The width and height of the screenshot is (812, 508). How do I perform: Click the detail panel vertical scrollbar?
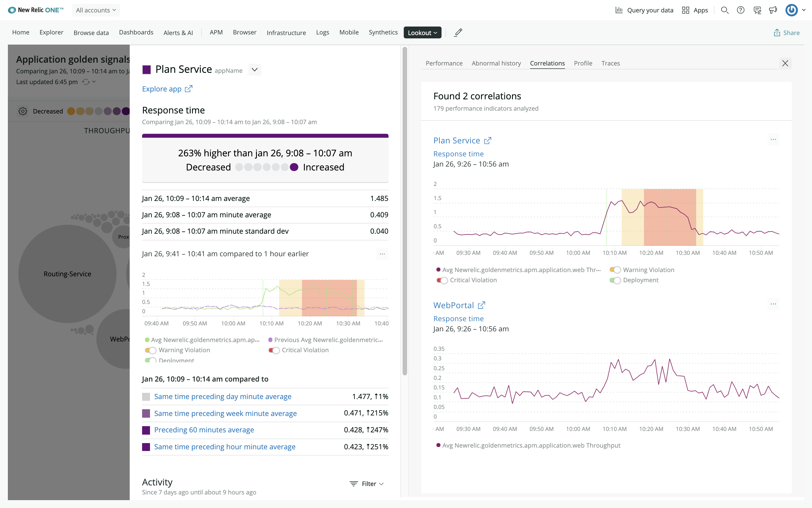coord(405,211)
